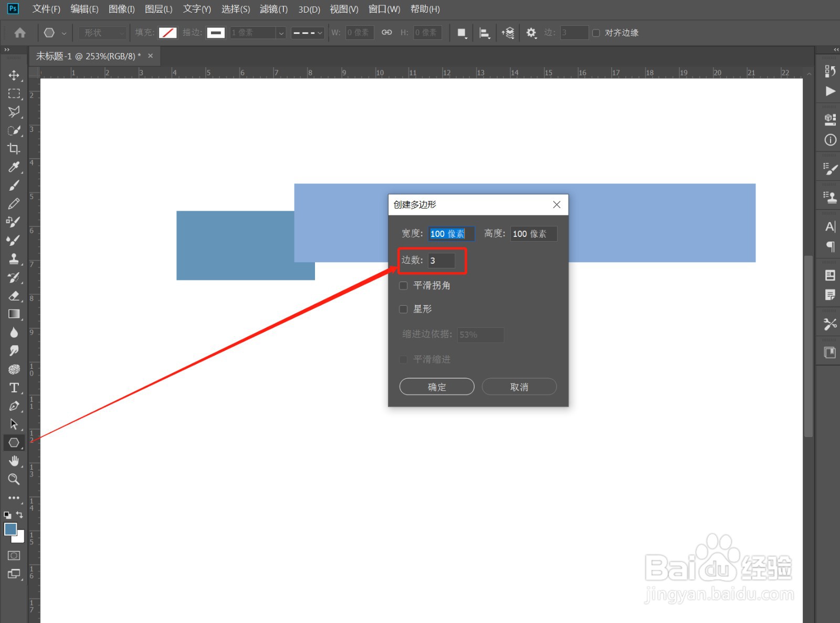Viewport: 840px width, 623px height.
Task: Check the 平滑拐角 checkbox
Action: click(403, 286)
